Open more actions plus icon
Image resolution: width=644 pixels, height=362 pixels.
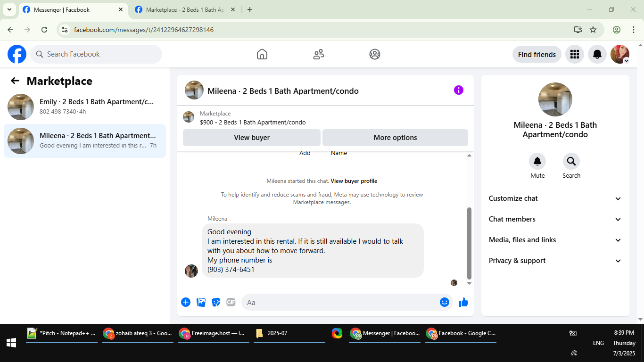(x=186, y=302)
